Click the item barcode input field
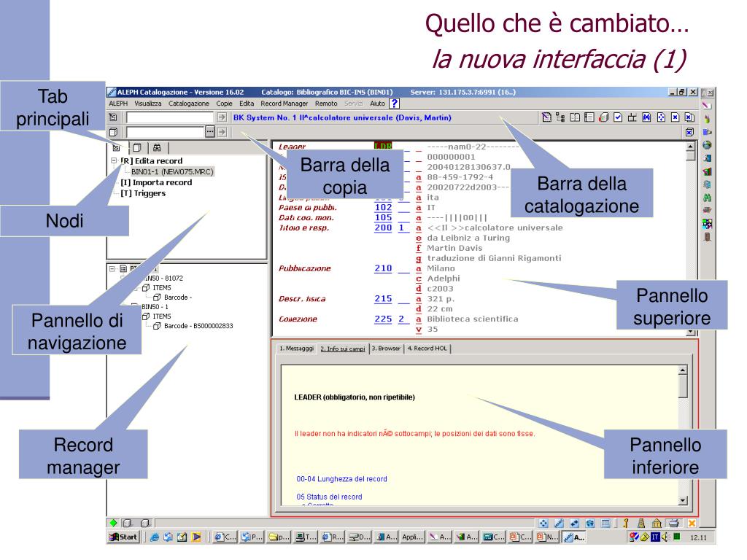 165,132
